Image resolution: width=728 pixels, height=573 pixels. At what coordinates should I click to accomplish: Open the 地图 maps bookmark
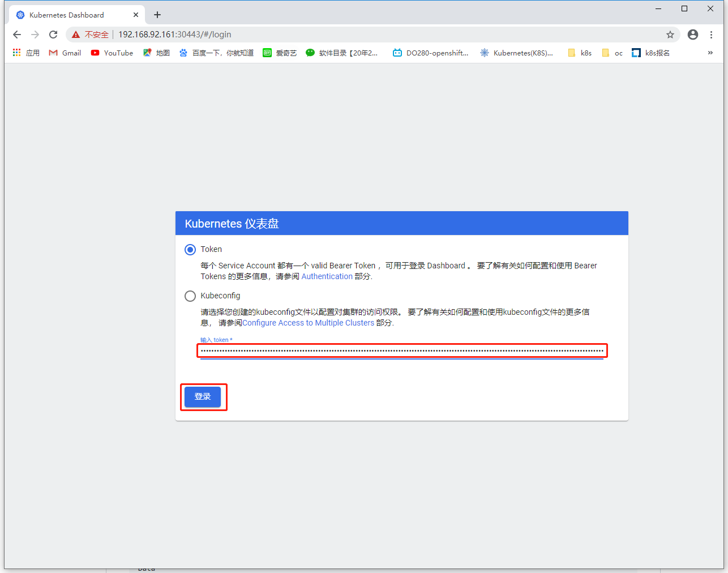point(156,53)
